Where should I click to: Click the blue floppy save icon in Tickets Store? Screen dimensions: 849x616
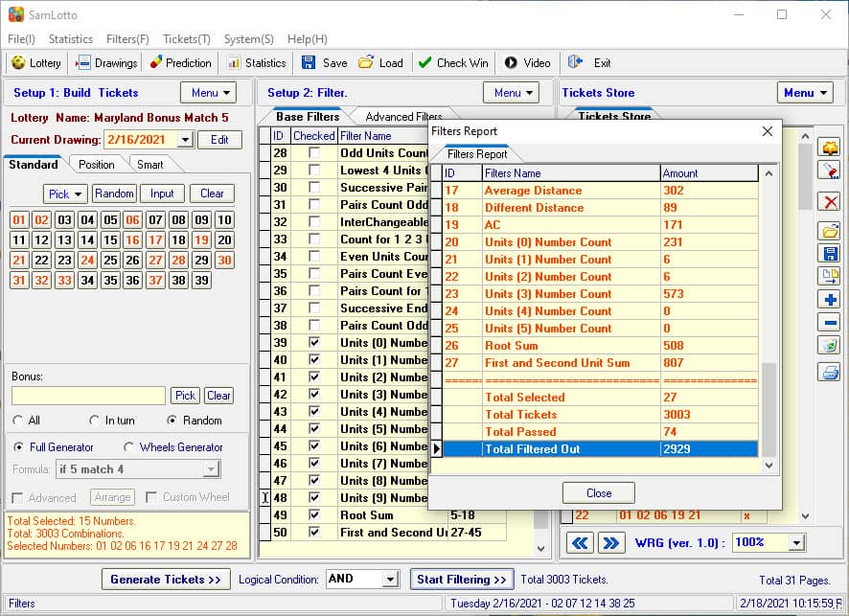830,254
